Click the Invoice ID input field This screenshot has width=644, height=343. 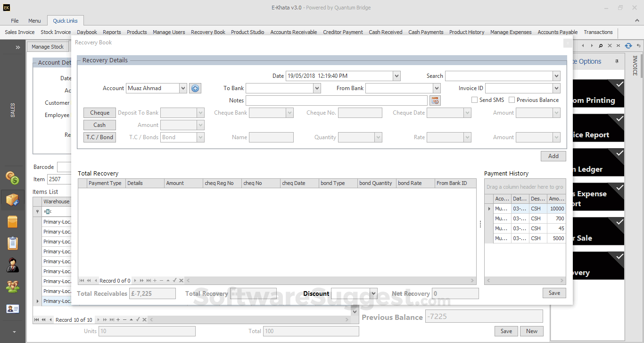pos(519,88)
